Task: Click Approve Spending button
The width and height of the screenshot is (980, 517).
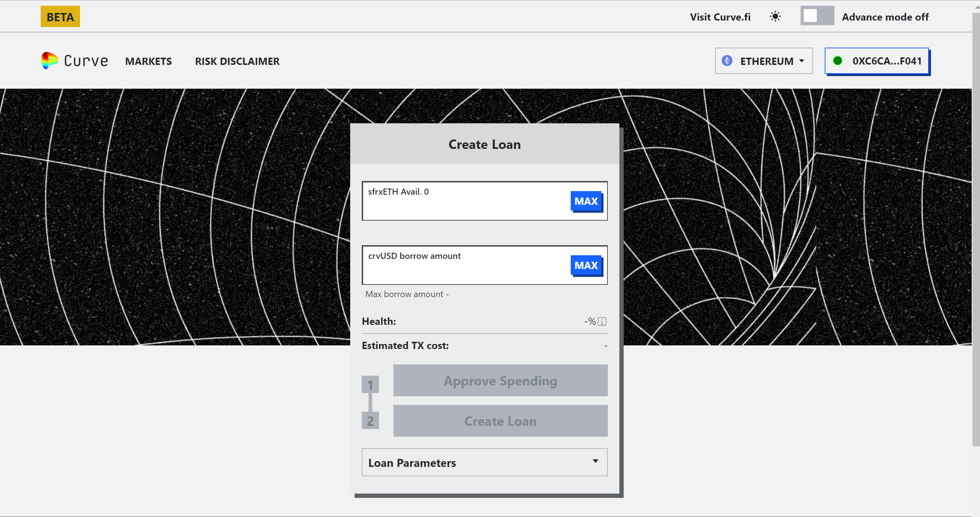Action: [x=500, y=381]
